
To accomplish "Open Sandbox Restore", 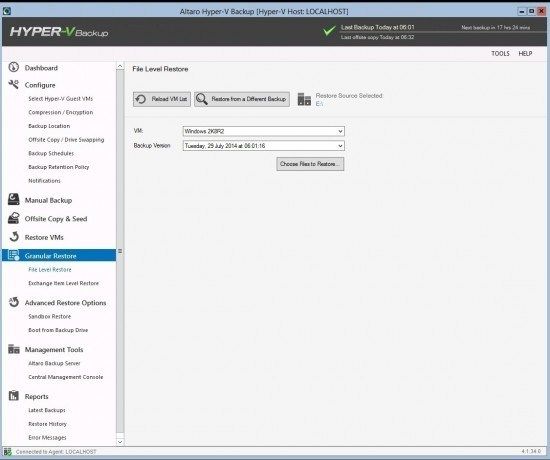I will pos(50,316).
